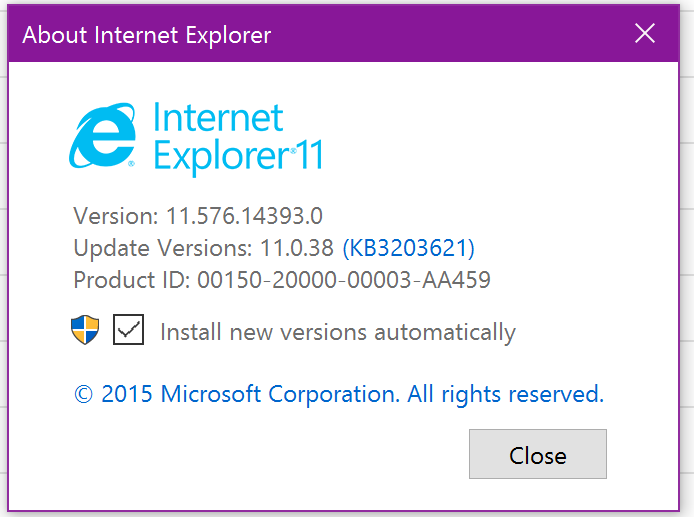
Task: Dismiss the dialog using the title bar X
Action: point(645,34)
